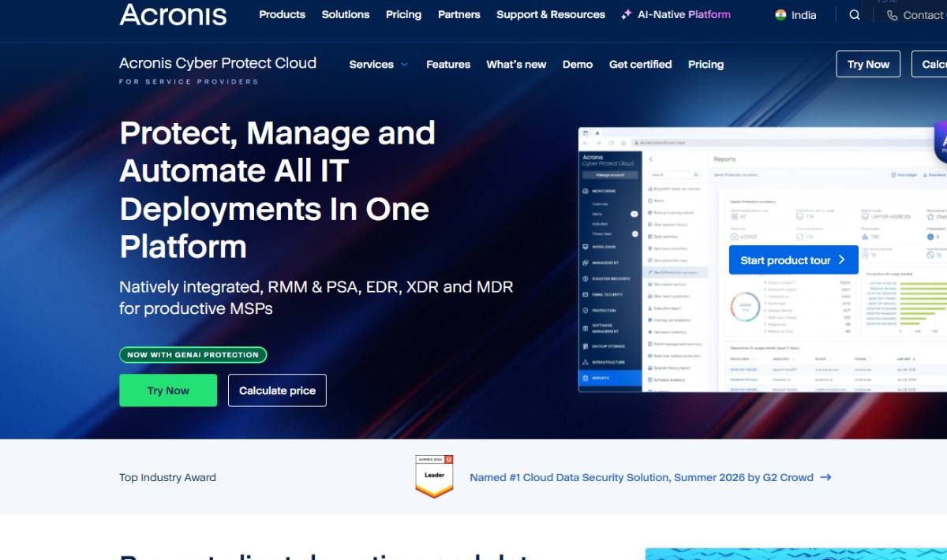This screenshot has width=947, height=560.
Task: Click the Calculate price button
Action: pyautogui.click(x=277, y=390)
